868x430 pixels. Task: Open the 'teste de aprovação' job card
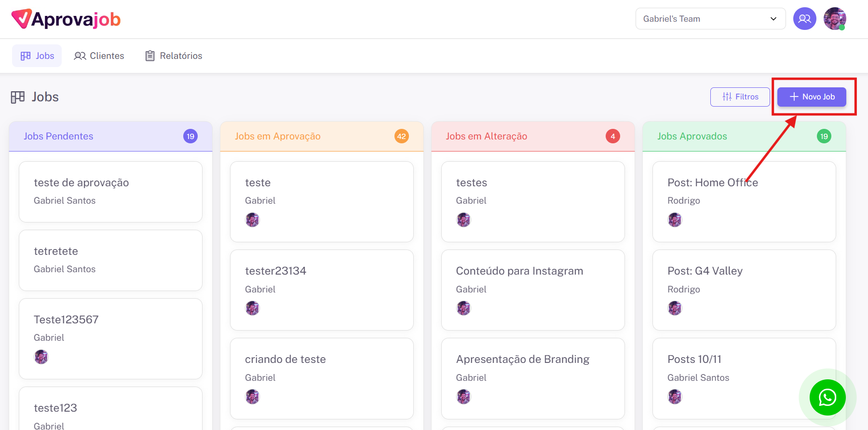pyautogui.click(x=110, y=192)
